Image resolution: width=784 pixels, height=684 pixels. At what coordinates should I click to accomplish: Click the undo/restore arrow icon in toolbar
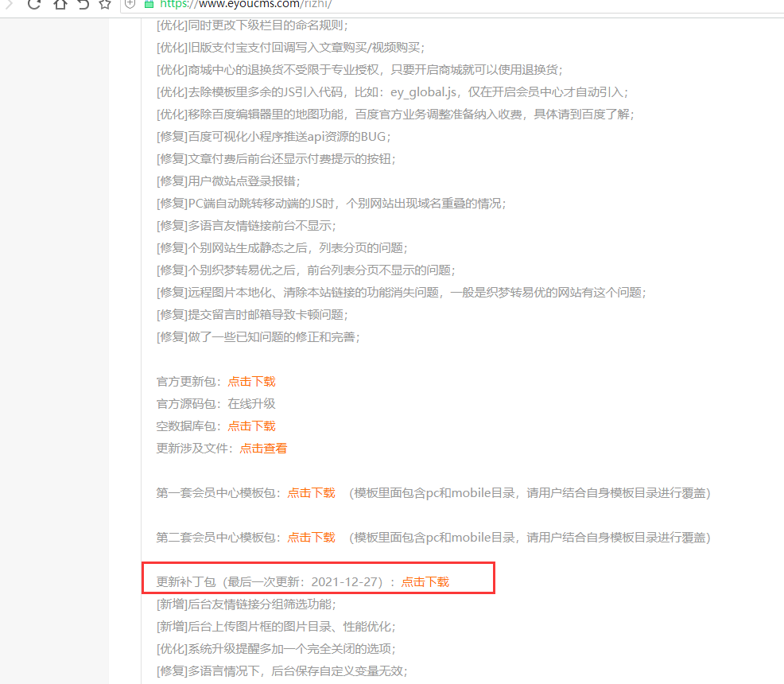pyautogui.click(x=83, y=5)
